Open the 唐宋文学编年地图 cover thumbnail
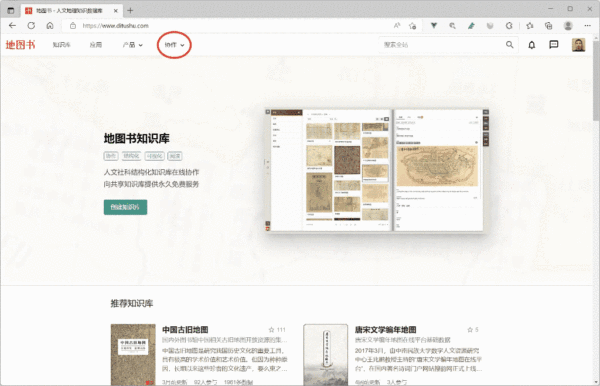The width and height of the screenshot is (600, 386). point(326,355)
